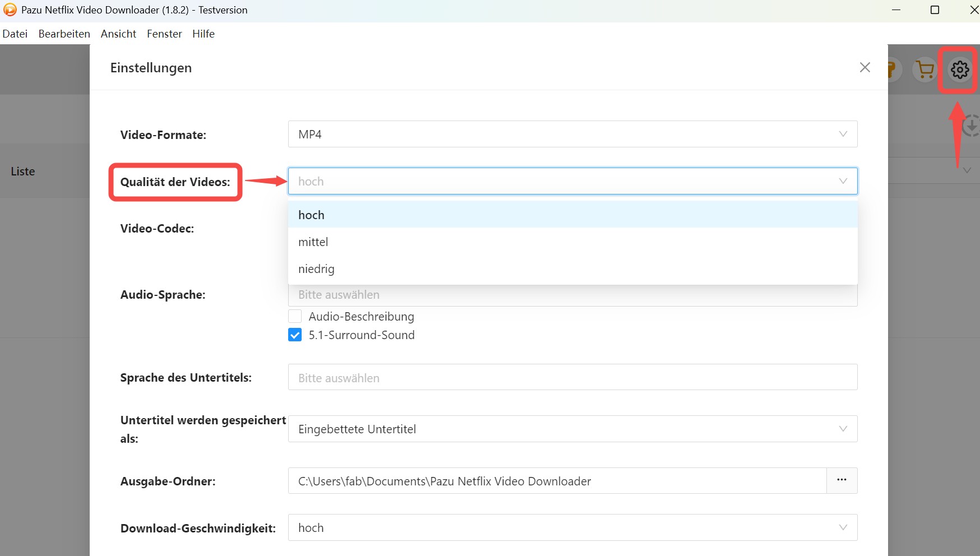Maximize the Pazu window
The width and height of the screenshot is (980, 556).
pos(935,10)
